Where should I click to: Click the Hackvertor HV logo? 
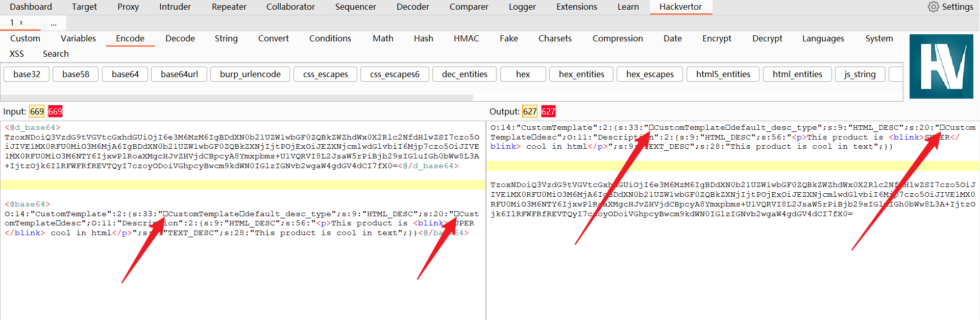pos(941,66)
